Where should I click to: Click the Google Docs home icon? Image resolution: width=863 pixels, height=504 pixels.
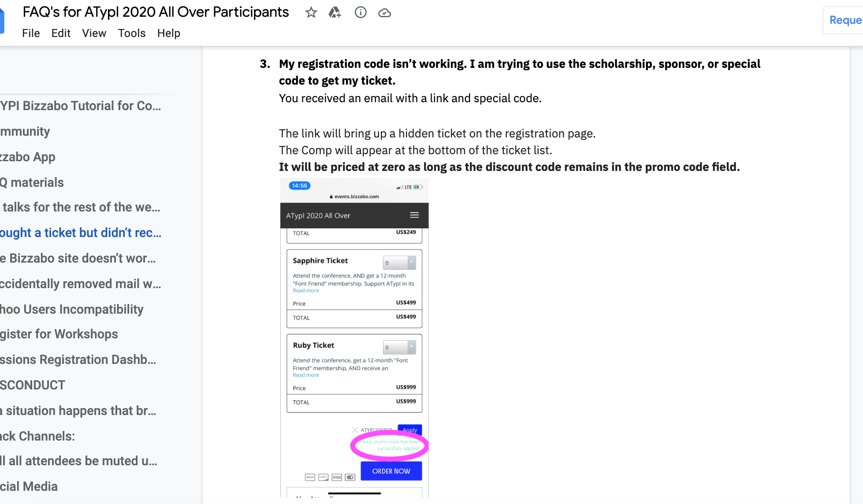point(1,21)
